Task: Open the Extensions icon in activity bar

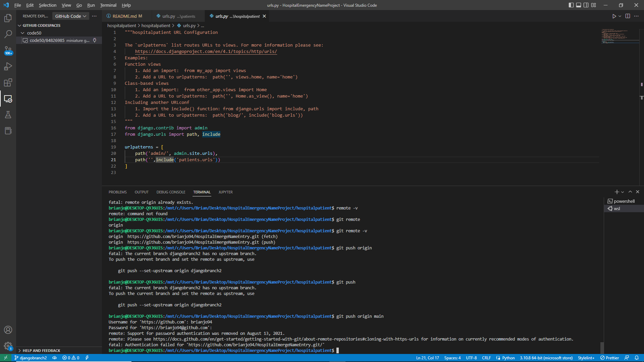Action: tap(8, 82)
